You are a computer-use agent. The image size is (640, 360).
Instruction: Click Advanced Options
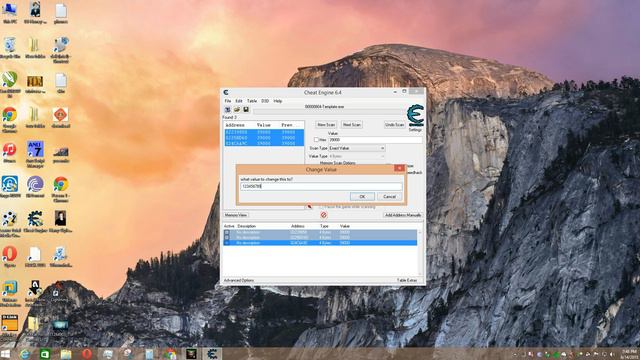pos(239,280)
